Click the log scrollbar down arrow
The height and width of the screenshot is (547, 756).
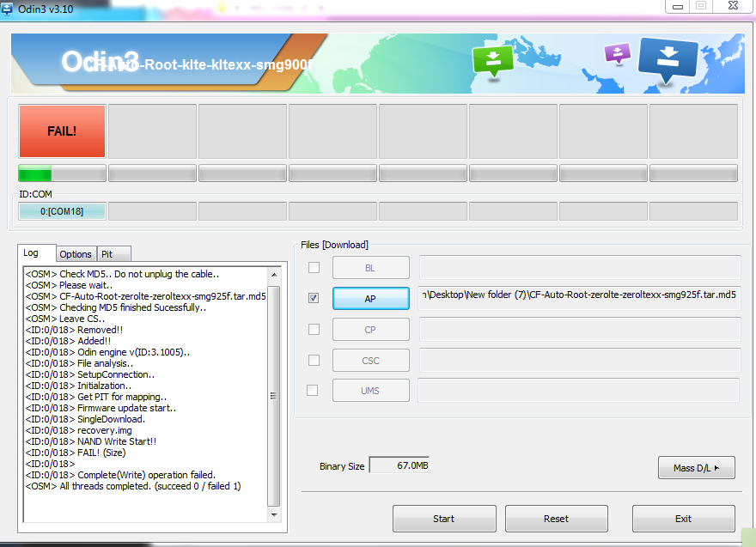(274, 514)
